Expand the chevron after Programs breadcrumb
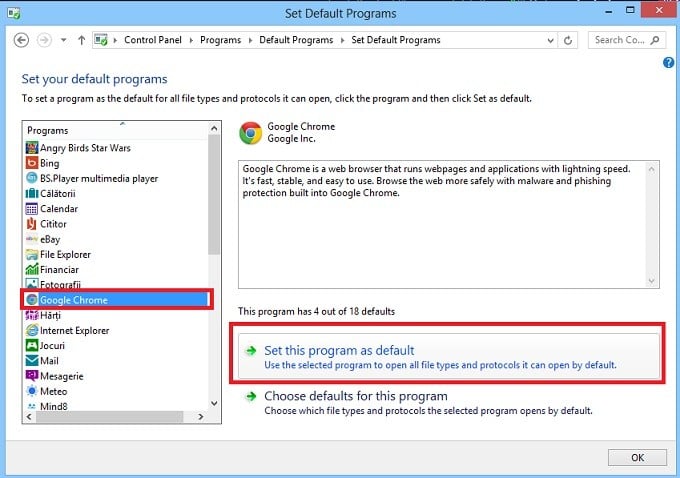This screenshot has height=478, width=680. 250,40
